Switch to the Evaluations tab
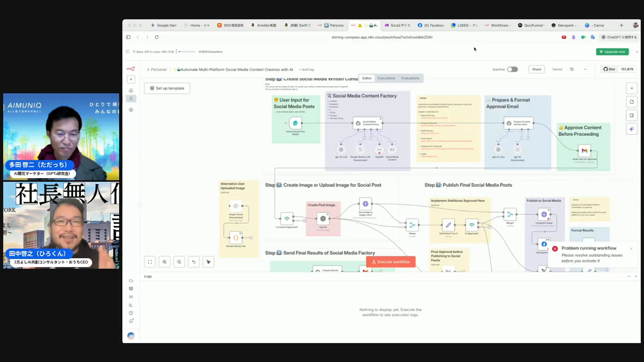 410,78
